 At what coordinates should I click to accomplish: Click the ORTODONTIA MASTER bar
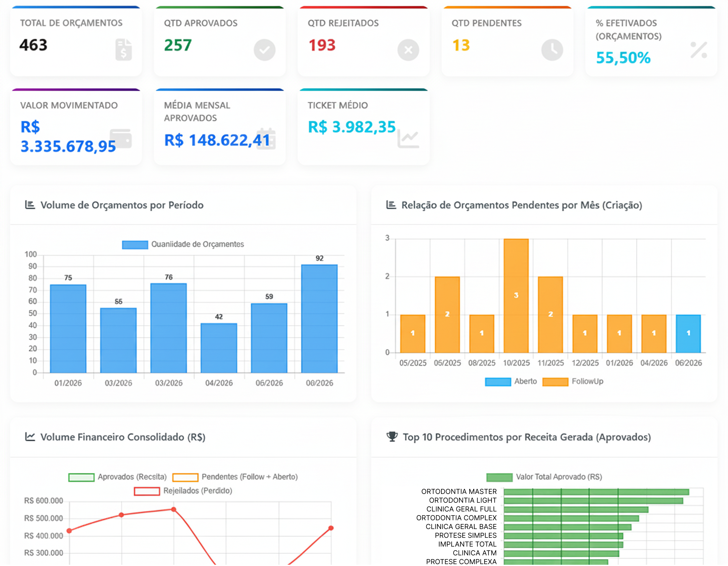point(596,492)
